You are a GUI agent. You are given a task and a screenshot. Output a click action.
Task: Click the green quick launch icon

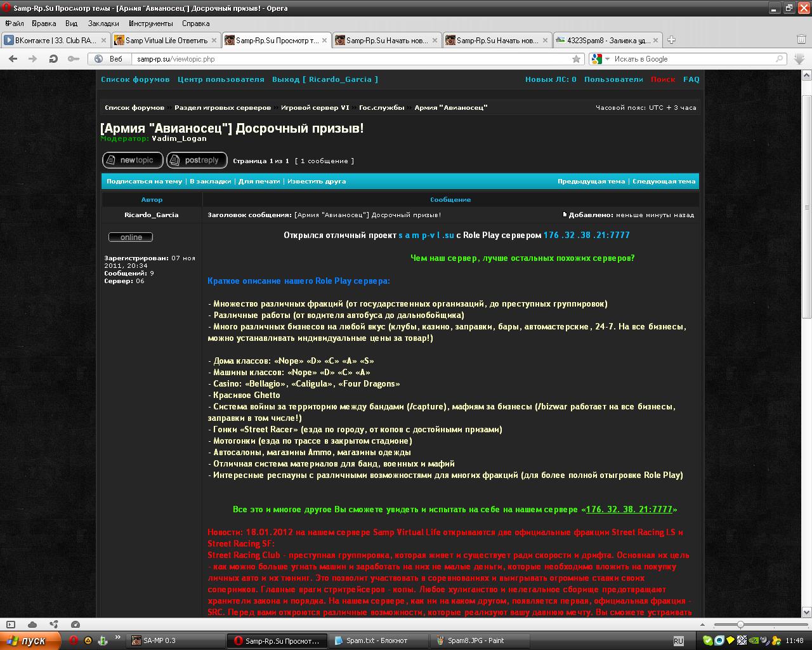pyautogui.click(x=102, y=640)
